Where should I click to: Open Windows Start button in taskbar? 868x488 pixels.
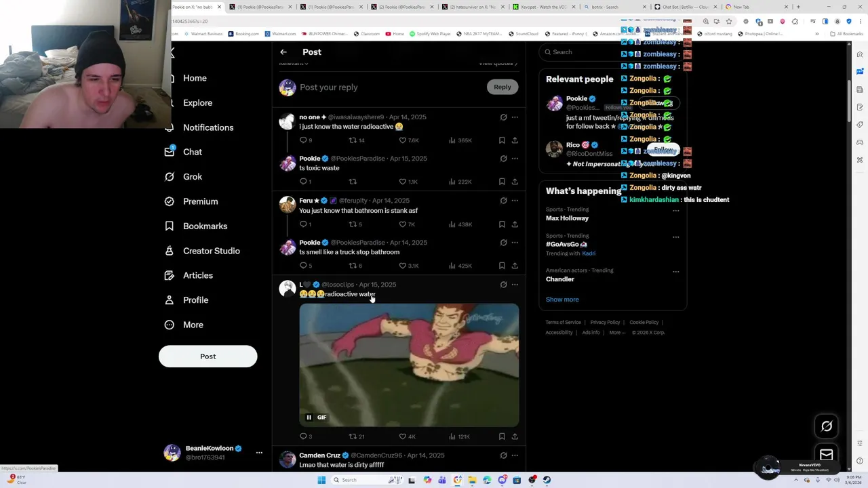click(x=321, y=480)
